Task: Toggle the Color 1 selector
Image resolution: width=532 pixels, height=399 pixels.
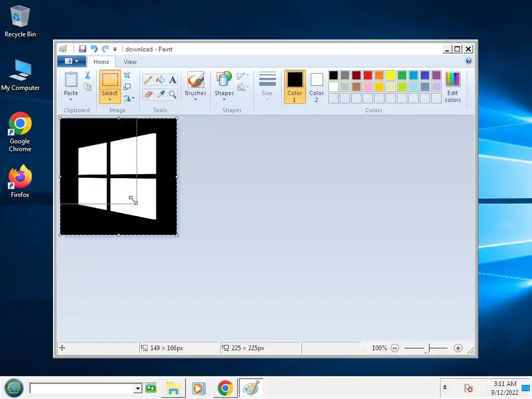Action: coord(295,87)
